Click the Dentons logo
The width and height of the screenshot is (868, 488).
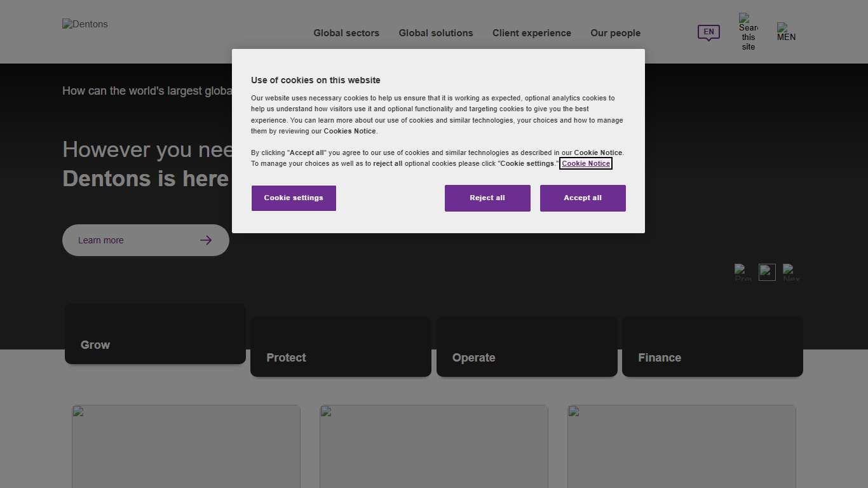[85, 24]
